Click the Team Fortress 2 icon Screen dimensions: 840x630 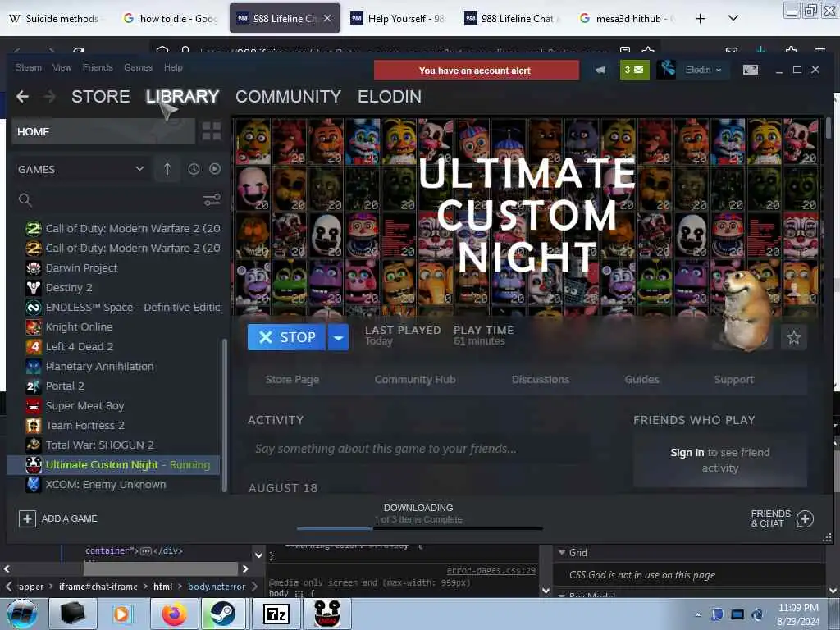[33, 426]
